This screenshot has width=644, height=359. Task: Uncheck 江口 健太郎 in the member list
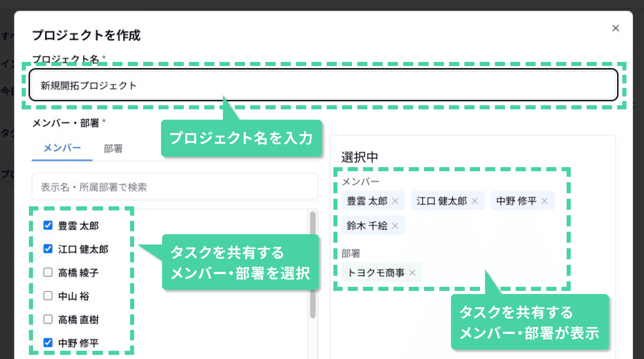pyautogui.click(x=47, y=249)
